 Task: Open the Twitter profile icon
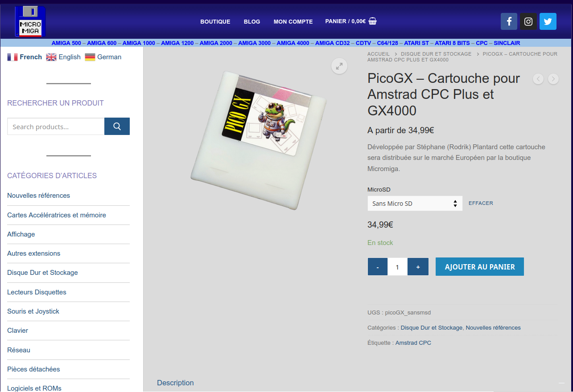tap(548, 21)
